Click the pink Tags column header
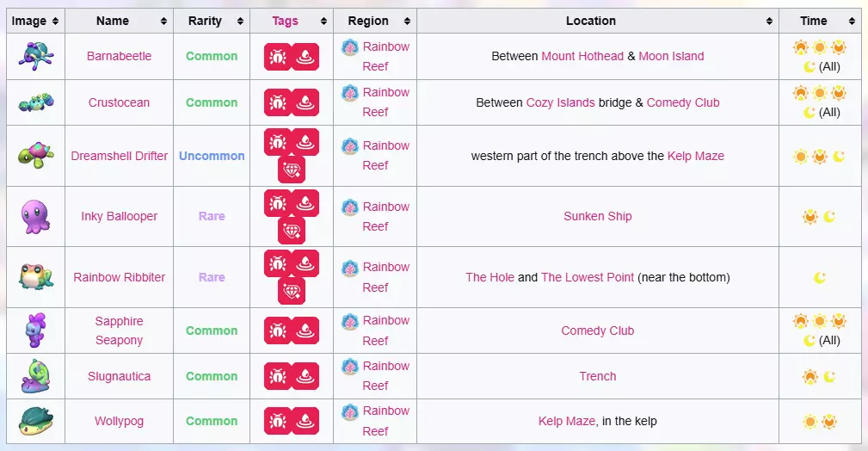 tap(285, 21)
